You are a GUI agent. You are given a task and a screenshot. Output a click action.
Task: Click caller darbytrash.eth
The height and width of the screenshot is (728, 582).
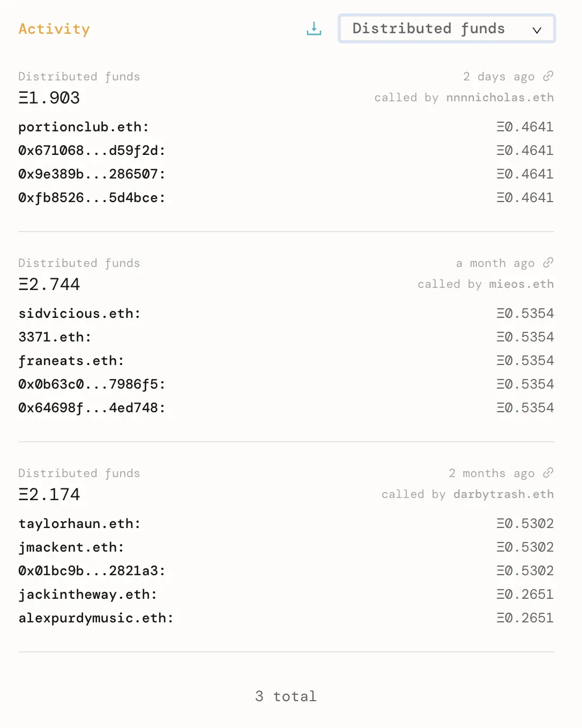pyautogui.click(x=503, y=494)
